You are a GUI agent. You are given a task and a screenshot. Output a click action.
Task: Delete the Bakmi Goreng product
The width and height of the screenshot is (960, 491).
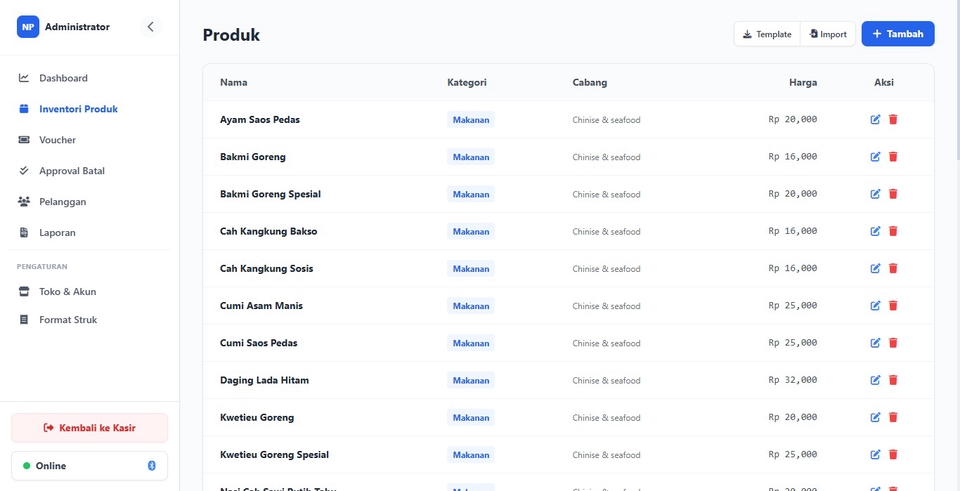pyautogui.click(x=893, y=157)
